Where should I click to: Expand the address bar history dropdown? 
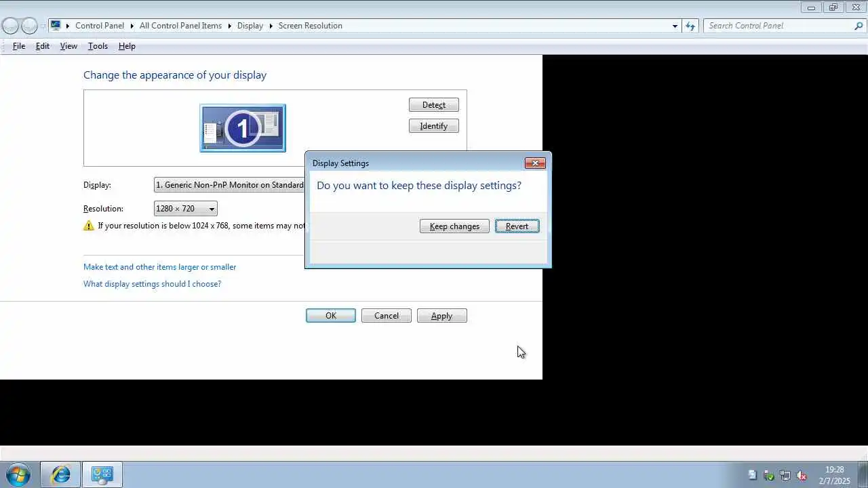click(675, 26)
